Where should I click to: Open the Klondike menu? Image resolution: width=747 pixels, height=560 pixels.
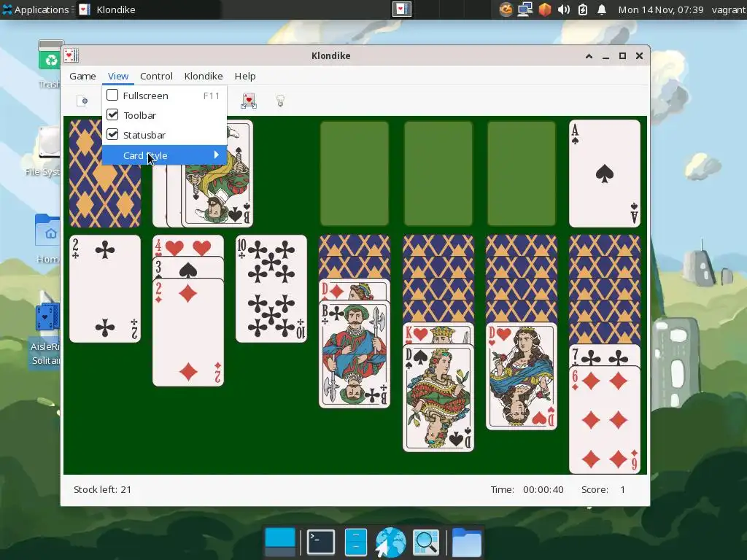click(x=204, y=76)
